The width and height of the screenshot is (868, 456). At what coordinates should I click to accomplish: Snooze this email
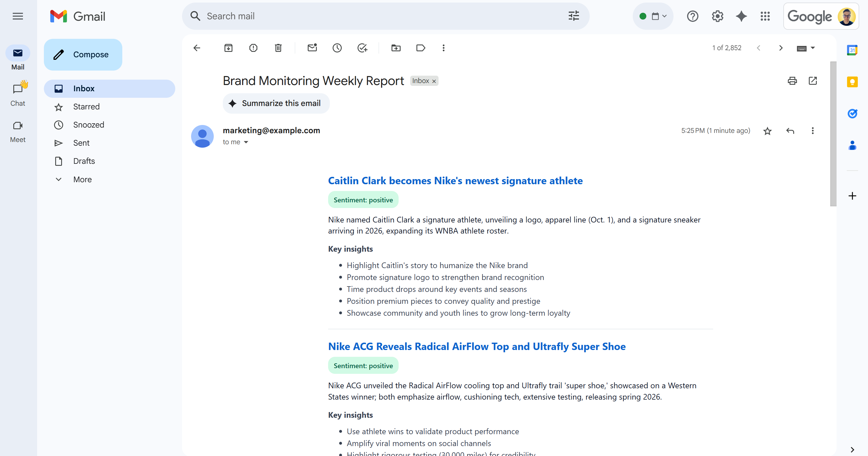[337, 48]
